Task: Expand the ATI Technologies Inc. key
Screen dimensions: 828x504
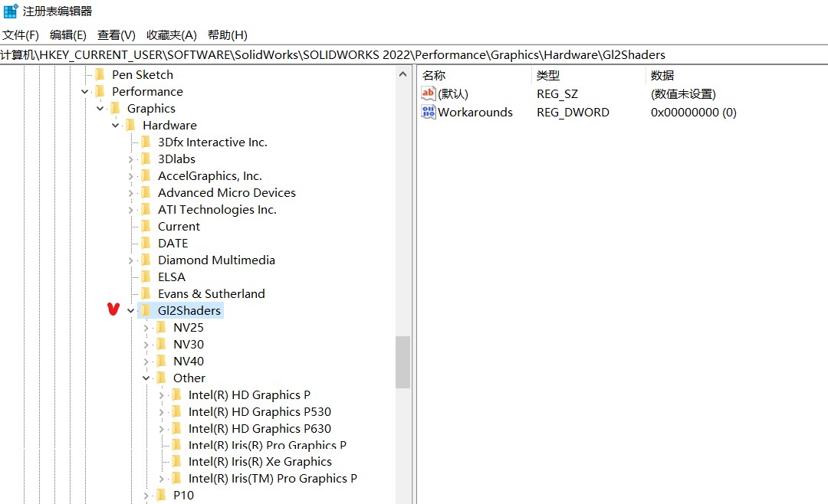Action: coord(131,210)
